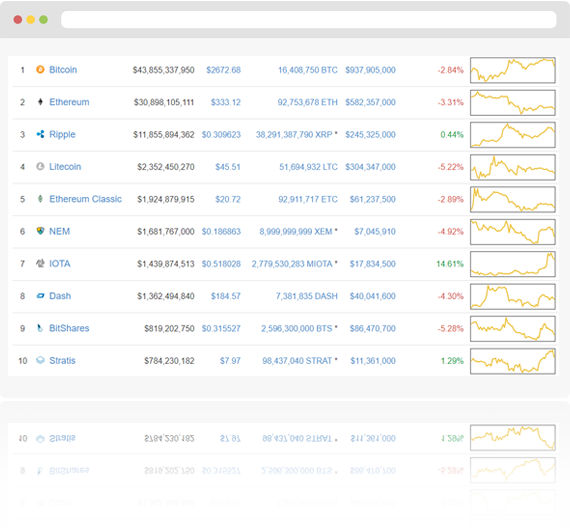Click Stratis supply 98,437,040 STRAT

[297, 361]
